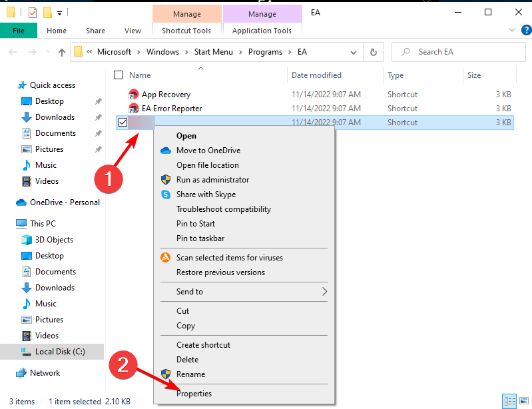532x409 pixels.
Task: Click the breadcrumb chevron after Programs
Action: (x=290, y=52)
